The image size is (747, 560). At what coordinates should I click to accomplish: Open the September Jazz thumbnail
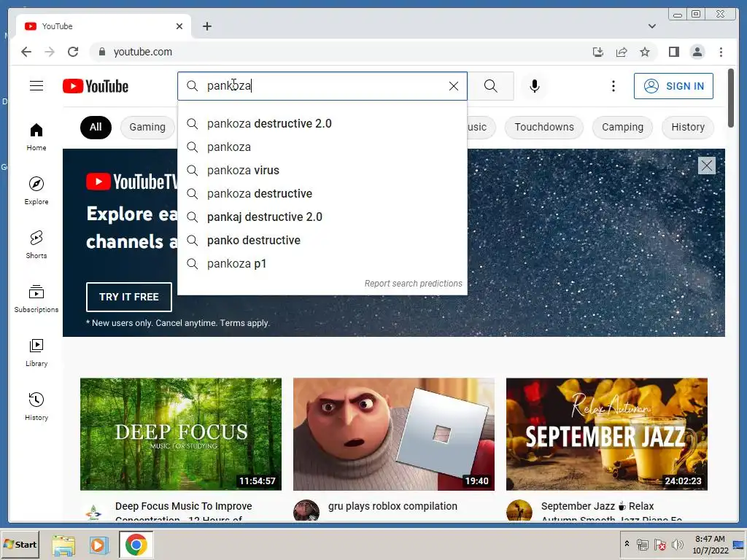point(606,434)
